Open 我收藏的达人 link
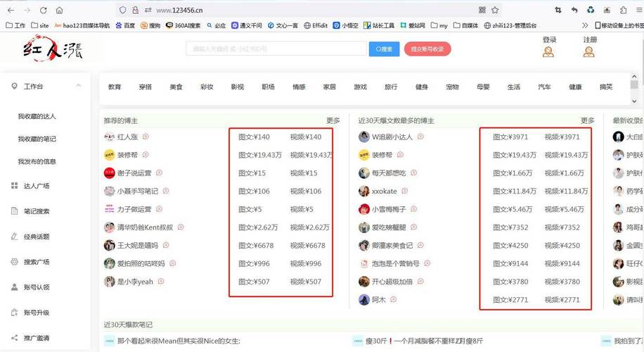Screen dimensions: 644x352 click(37, 116)
